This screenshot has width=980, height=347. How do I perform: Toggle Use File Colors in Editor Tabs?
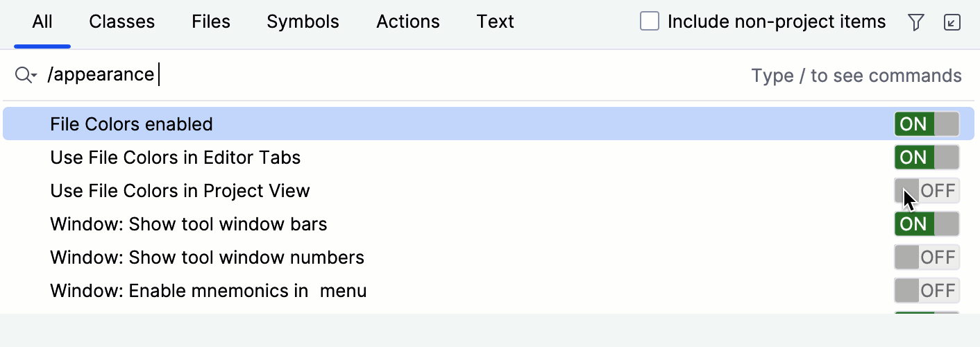(x=927, y=158)
